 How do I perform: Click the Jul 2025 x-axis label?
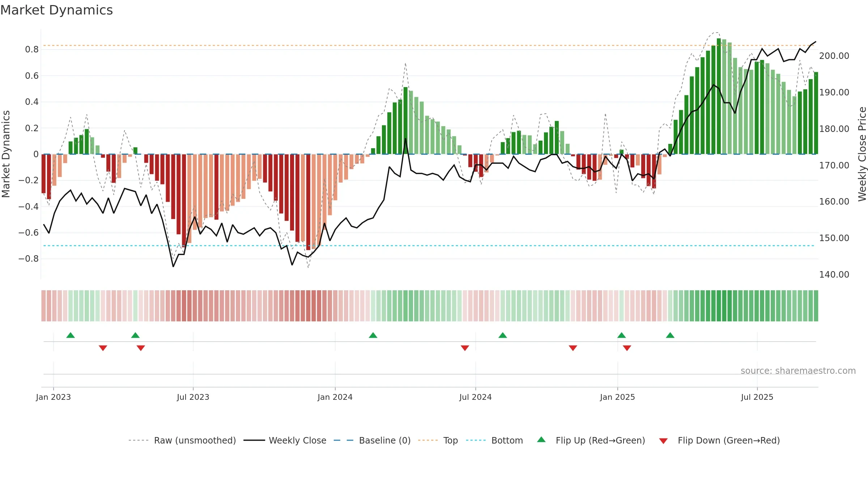[x=757, y=397]
